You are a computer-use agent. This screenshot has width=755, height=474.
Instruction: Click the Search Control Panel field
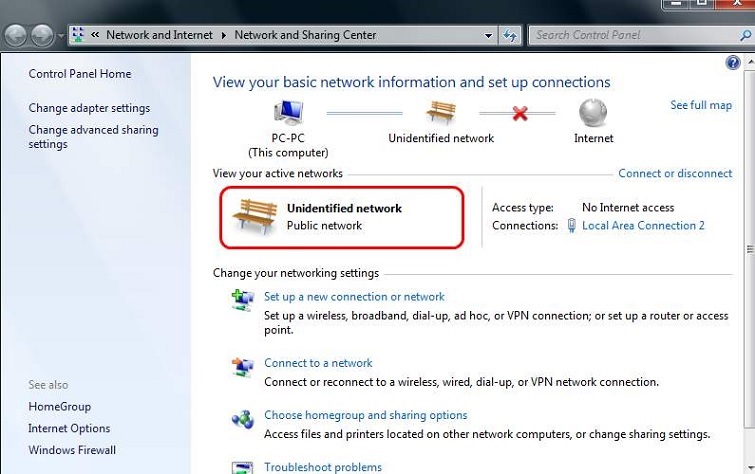[630, 35]
